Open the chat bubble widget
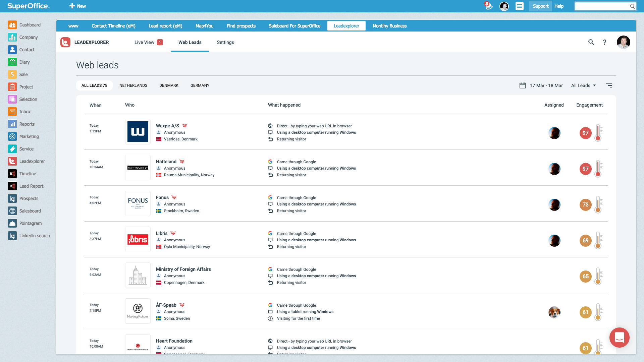The image size is (644, 362). 619,338
